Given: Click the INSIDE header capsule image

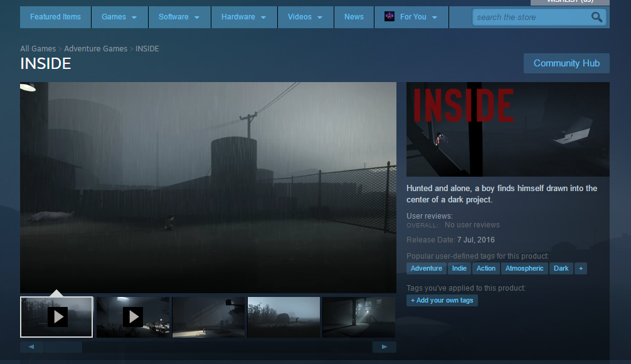Looking at the screenshot, I should click(x=508, y=129).
